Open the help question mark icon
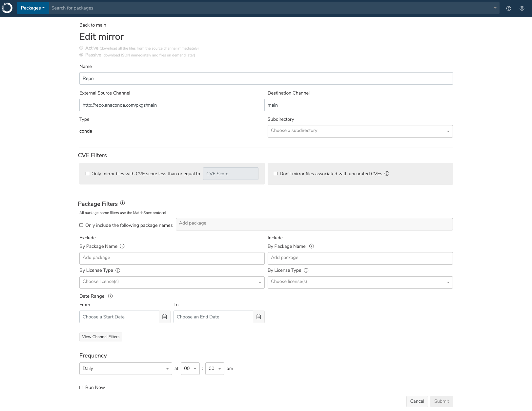Image resolution: width=532 pixels, height=411 pixels. [x=509, y=9]
